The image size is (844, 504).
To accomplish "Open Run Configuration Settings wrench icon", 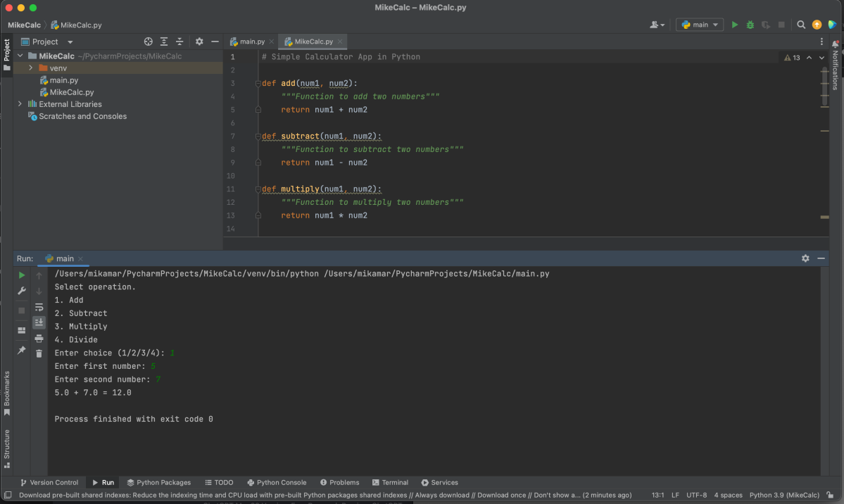I will pyautogui.click(x=20, y=290).
